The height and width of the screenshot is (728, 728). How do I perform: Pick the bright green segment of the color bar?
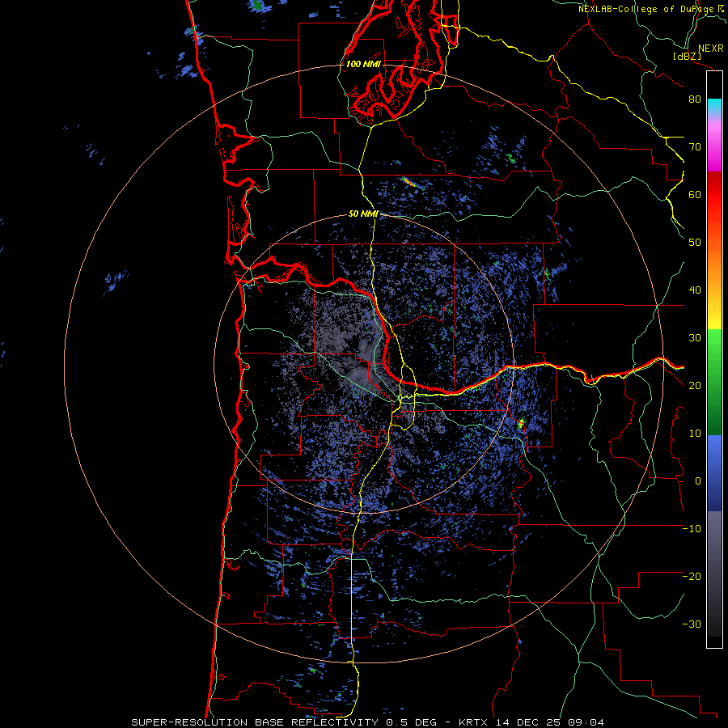(714, 348)
